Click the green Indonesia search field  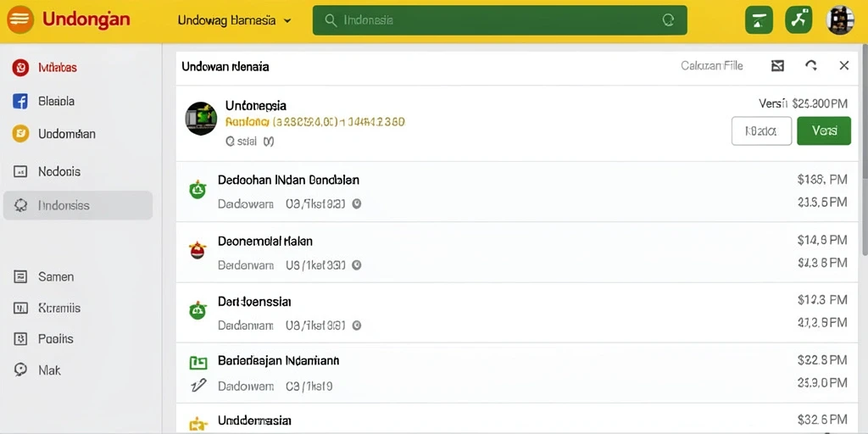[499, 20]
